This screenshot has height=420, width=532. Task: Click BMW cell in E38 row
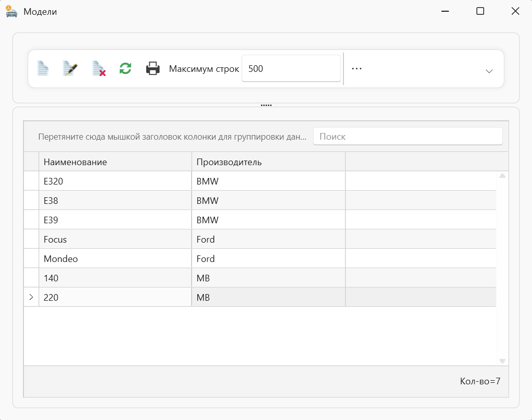(269, 200)
